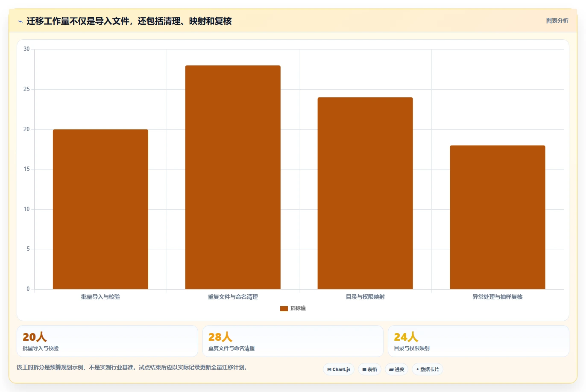
Task: Click the 重复文件与命名清理 bar in chart
Action: click(x=233, y=177)
